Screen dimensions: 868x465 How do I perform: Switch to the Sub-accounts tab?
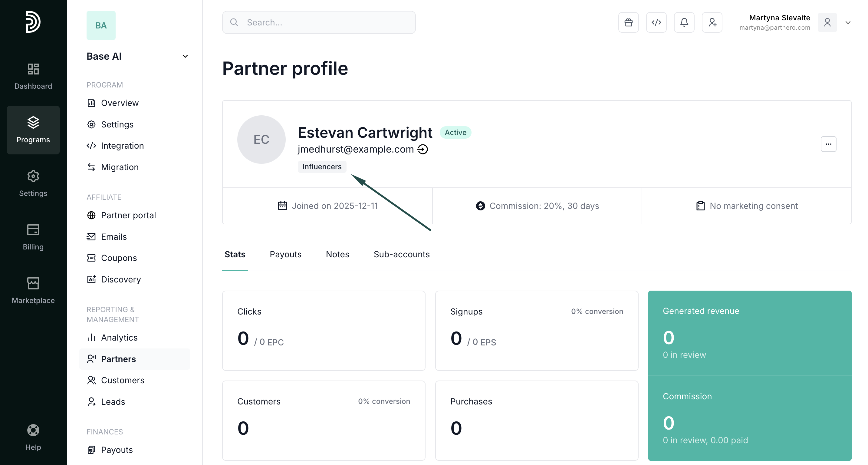click(401, 254)
